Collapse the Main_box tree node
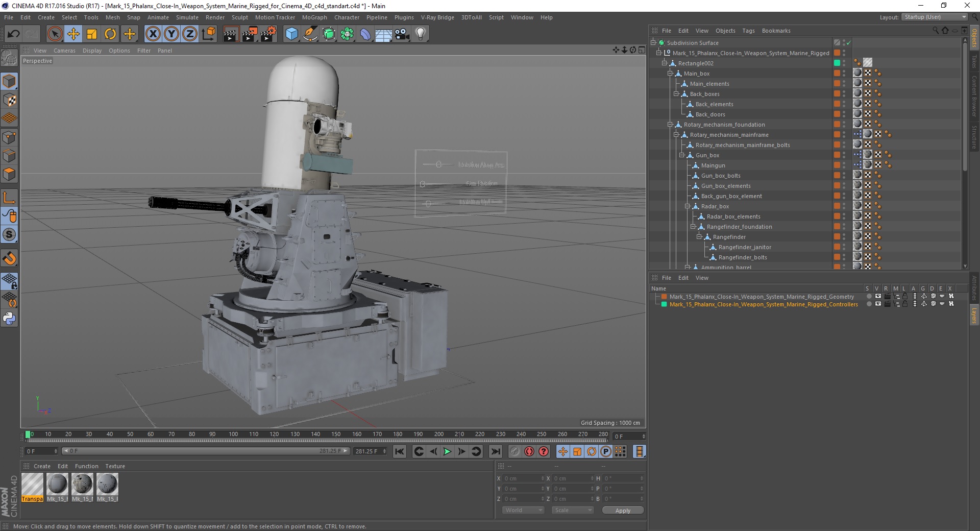This screenshot has height=531, width=980. pos(670,74)
